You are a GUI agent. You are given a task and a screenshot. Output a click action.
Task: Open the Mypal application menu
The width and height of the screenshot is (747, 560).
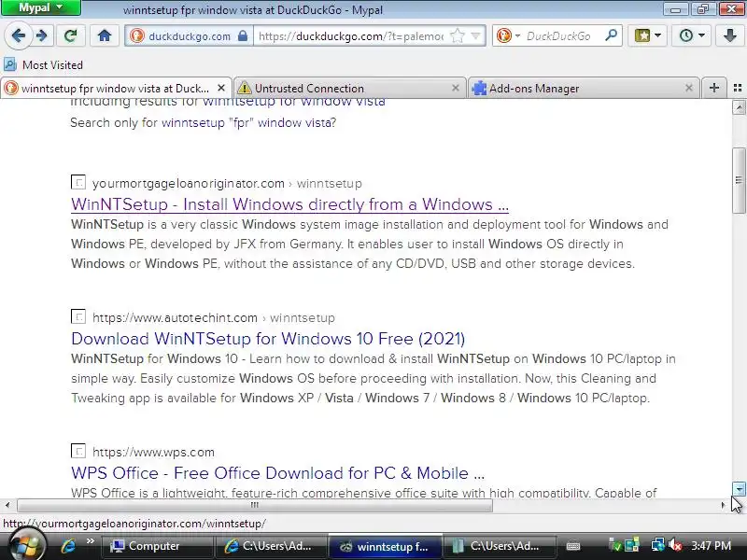click(41, 7)
